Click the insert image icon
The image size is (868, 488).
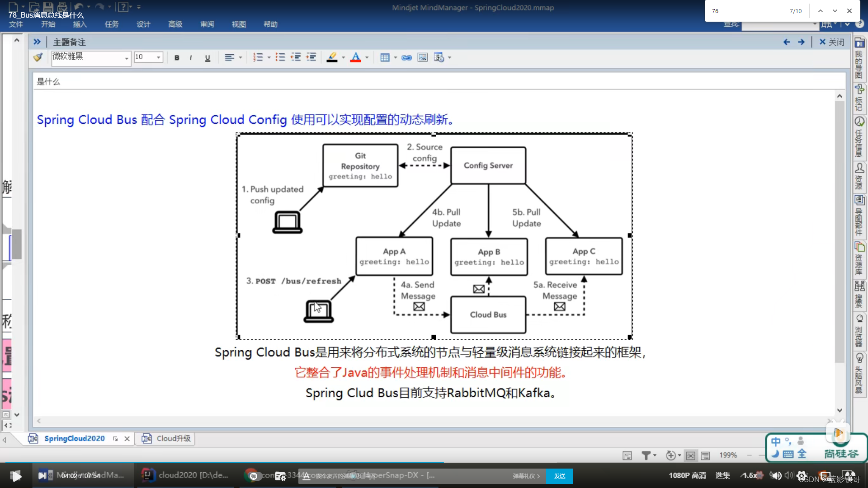tap(422, 57)
